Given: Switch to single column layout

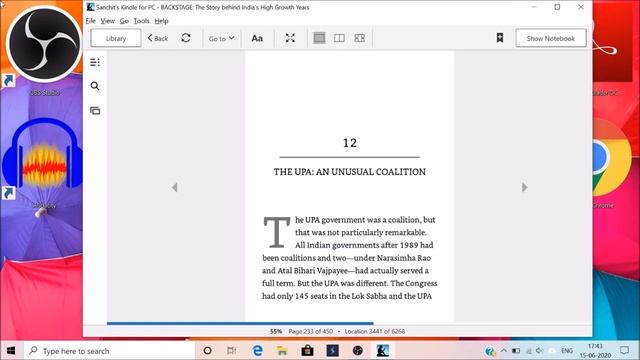Looking at the screenshot, I should pyautogui.click(x=319, y=38).
